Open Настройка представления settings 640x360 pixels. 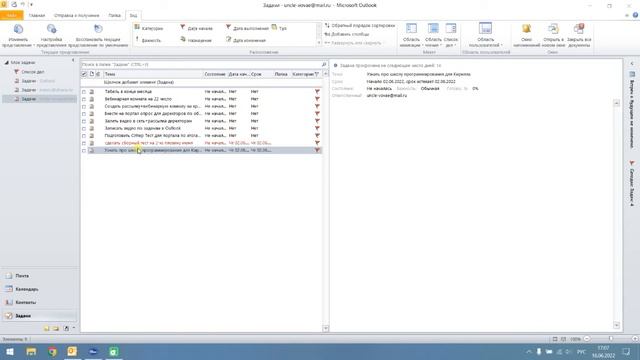(51, 35)
